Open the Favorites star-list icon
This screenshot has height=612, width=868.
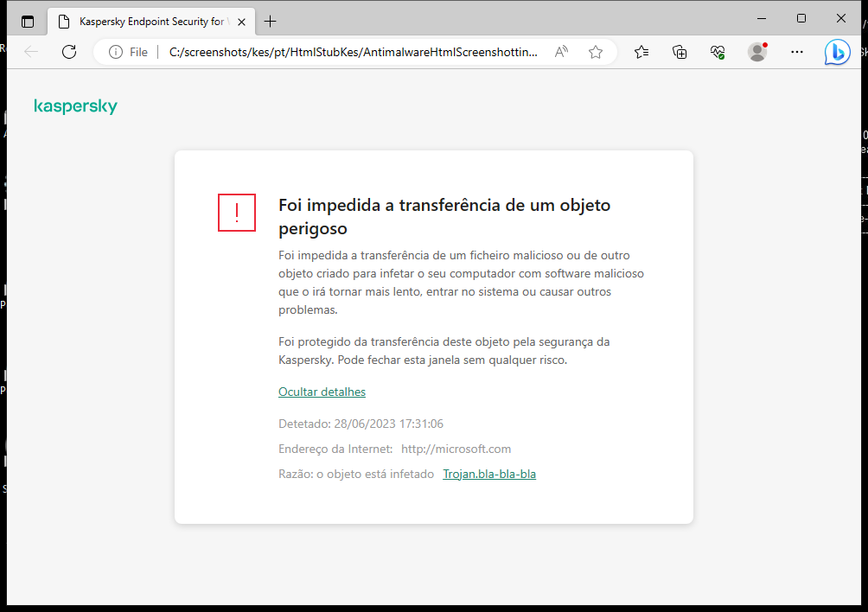[641, 52]
